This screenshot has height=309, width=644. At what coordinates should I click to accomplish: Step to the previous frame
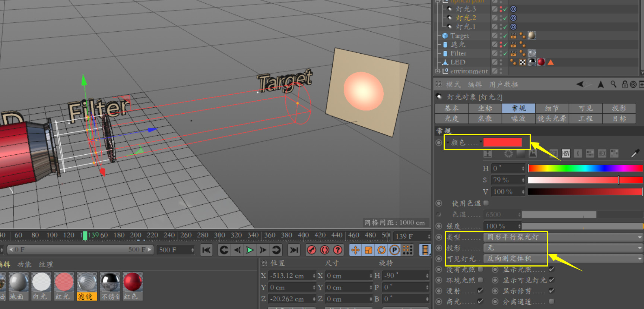point(237,250)
